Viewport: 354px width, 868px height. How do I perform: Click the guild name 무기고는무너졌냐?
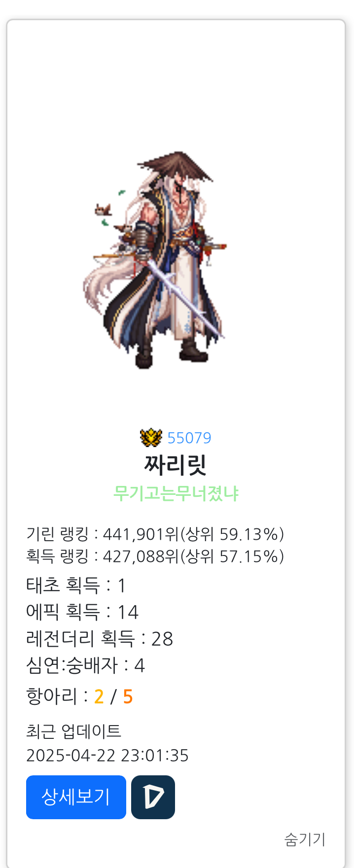[176, 493]
